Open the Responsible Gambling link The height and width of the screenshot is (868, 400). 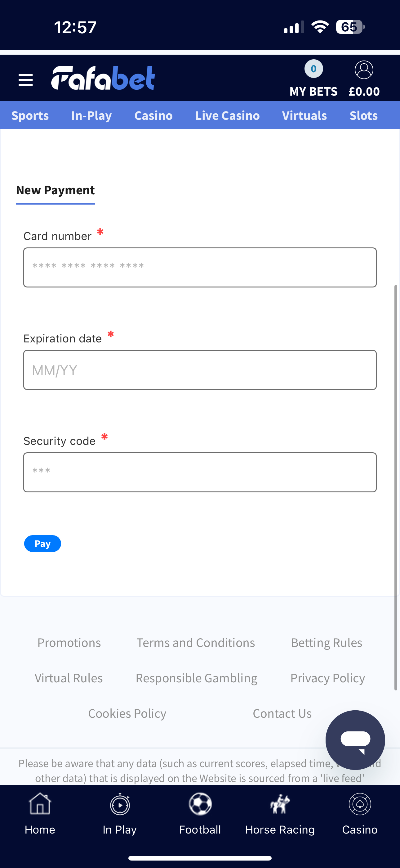(x=196, y=678)
